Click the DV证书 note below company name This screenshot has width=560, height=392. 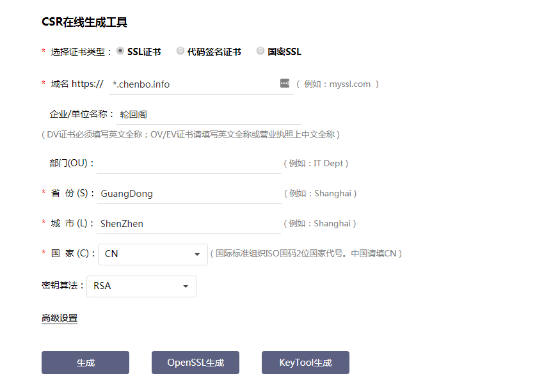click(190, 134)
